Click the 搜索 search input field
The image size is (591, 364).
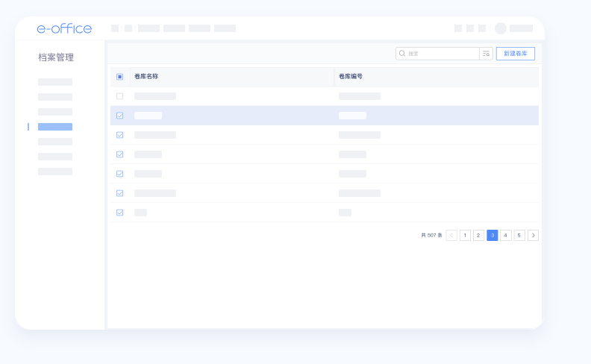click(442, 54)
